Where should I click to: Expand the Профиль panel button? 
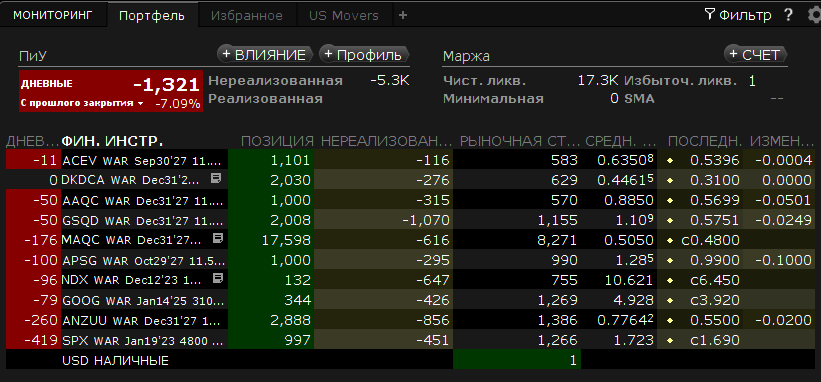click(363, 54)
